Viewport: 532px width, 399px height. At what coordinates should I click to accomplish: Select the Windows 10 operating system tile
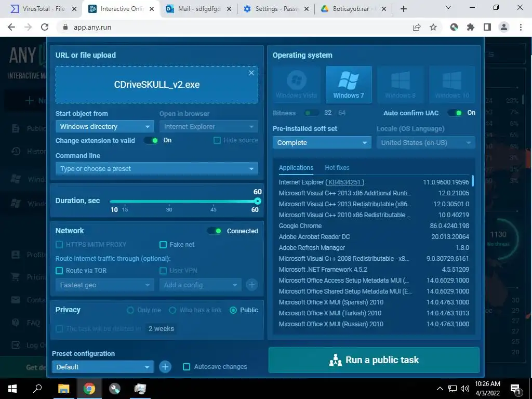click(x=452, y=85)
